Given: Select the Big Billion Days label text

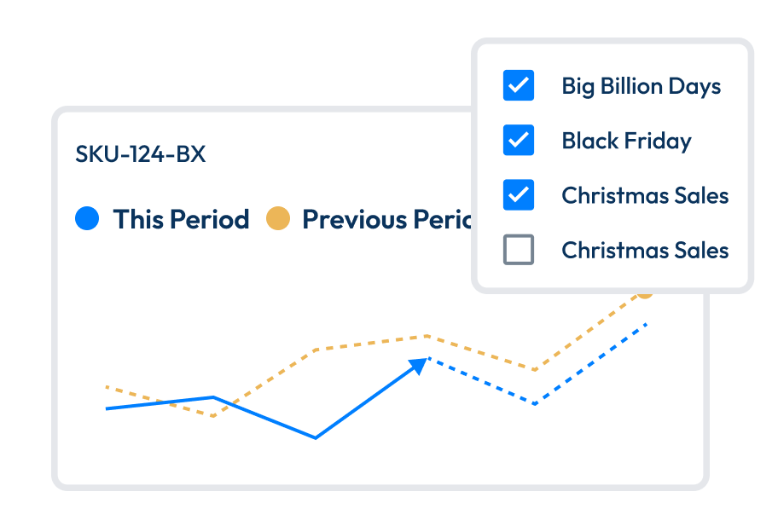Looking at the screenshot, I should point(641,86).
